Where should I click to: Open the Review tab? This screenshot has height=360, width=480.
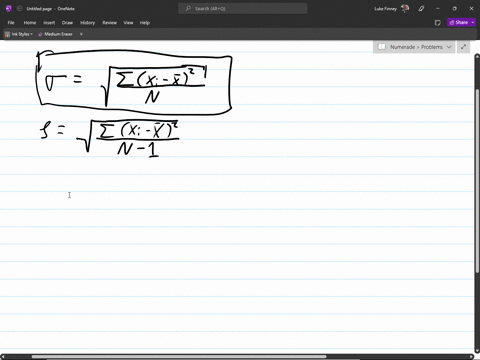click(x=109, y=23)
